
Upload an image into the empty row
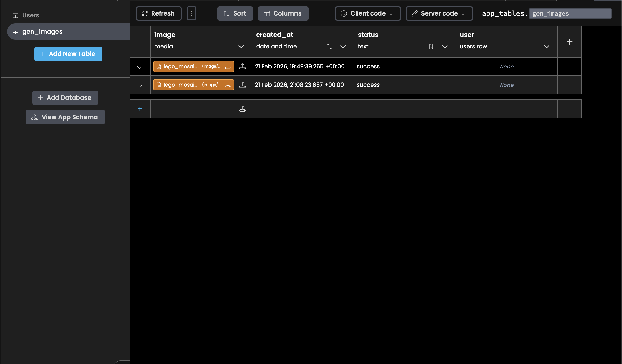(x=242, y=109)
